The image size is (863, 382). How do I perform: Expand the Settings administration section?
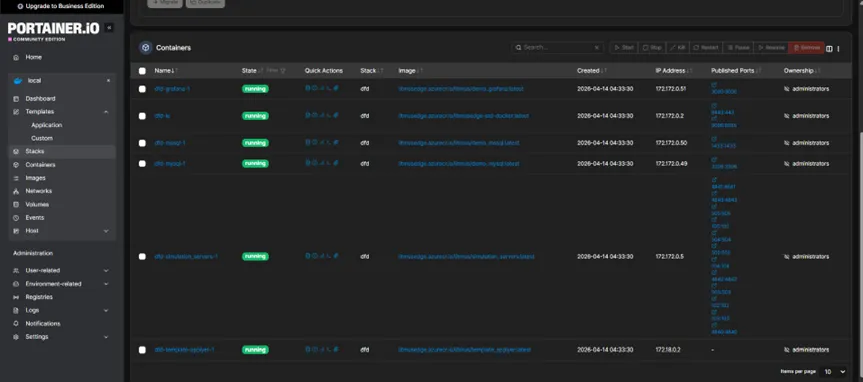pos(106,337)
